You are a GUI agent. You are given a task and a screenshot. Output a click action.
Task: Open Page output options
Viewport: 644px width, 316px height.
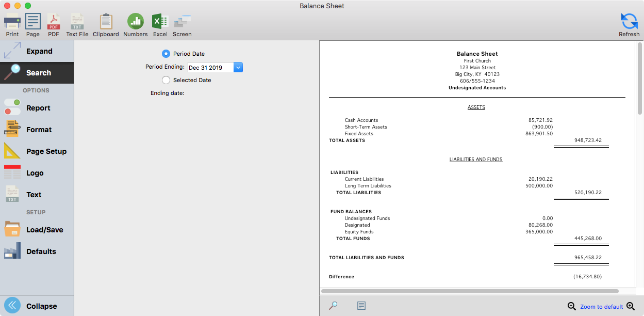point(32,24)
